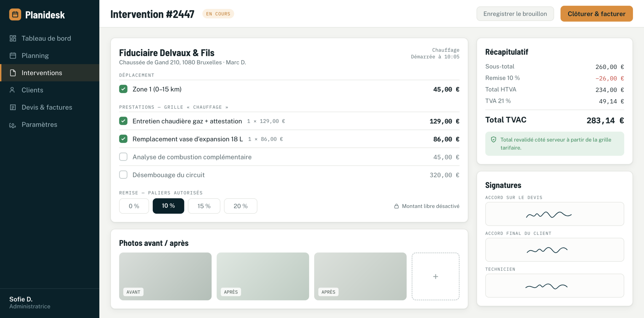The height and width of the screenshot is (318, 644).
Task: Open Paramètres from the sidebar
Action: [50, 125]
